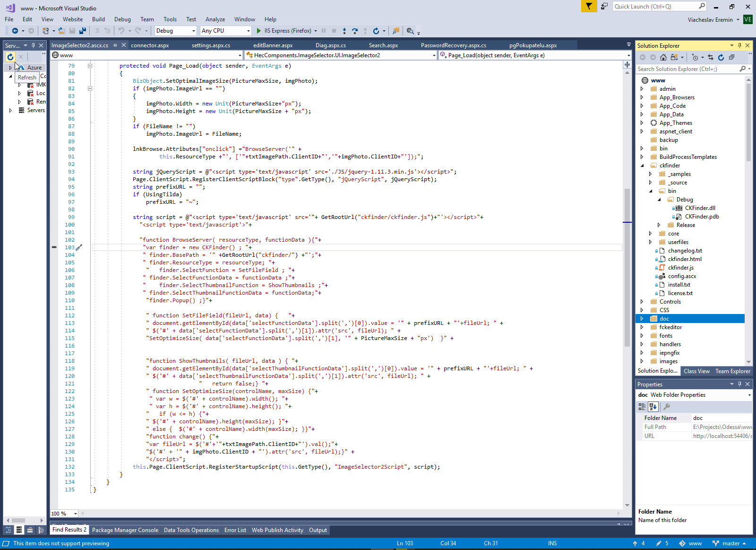This screenshot has width=756, height=550.
Task: Select ckfinder.js file in Solution Explorer
Action: click(681, 268)
